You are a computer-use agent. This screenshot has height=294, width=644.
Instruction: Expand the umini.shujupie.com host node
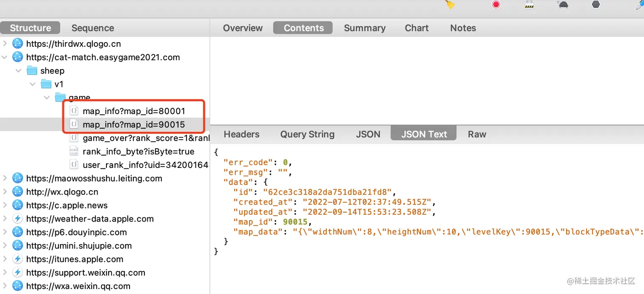pos(5,245)
